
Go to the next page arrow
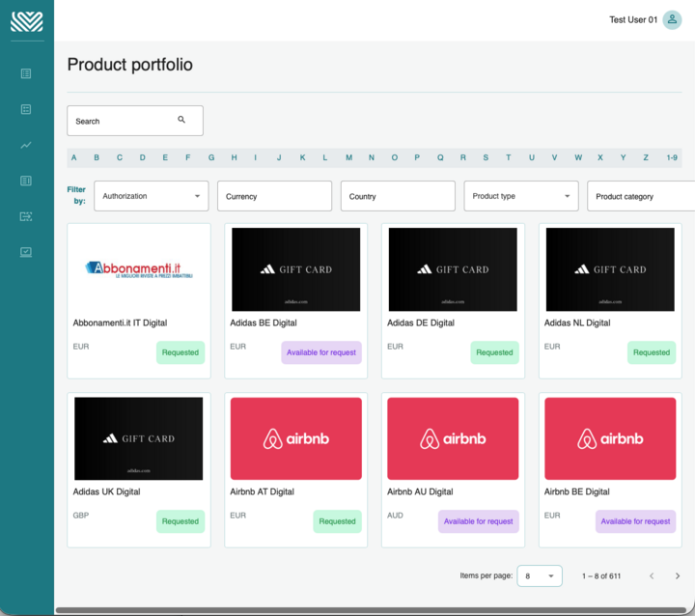678,575
